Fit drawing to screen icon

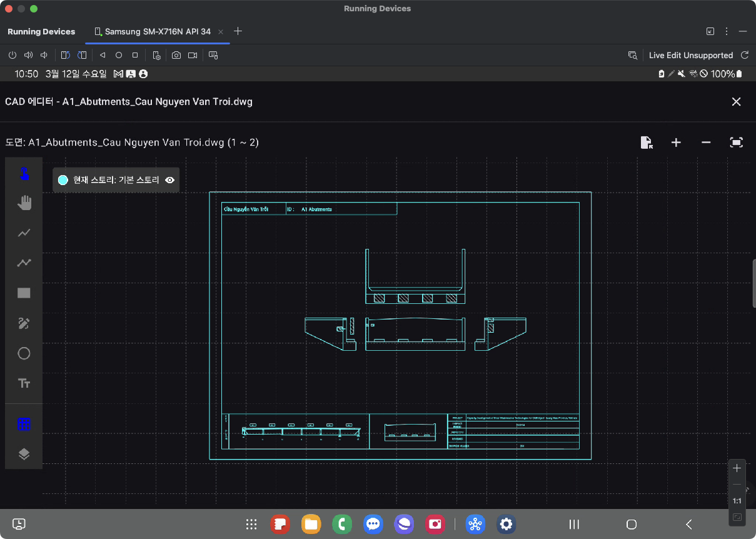click(736, 143)
